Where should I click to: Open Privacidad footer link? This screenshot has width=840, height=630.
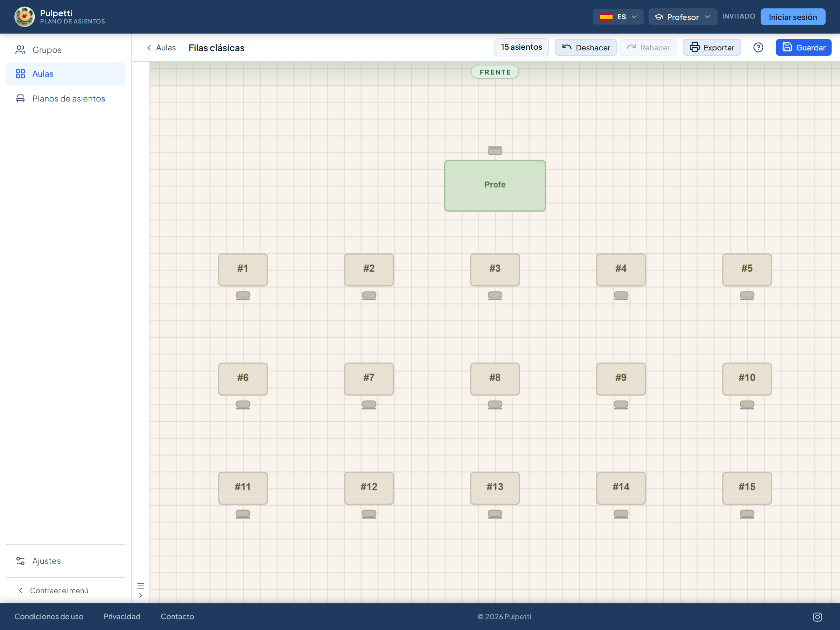(122, 617)
